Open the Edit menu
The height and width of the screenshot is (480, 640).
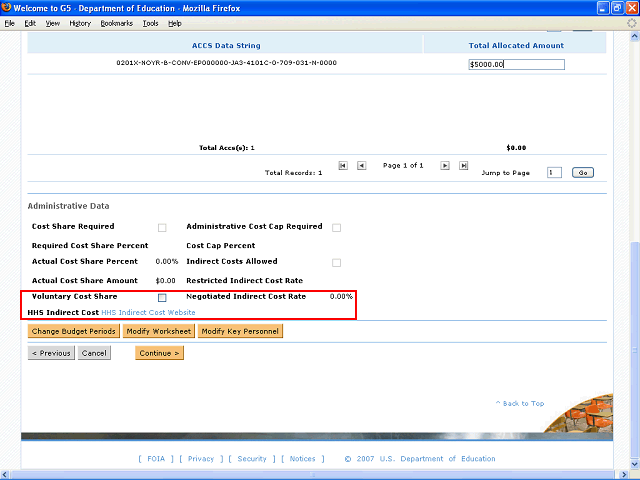point(30,24)
